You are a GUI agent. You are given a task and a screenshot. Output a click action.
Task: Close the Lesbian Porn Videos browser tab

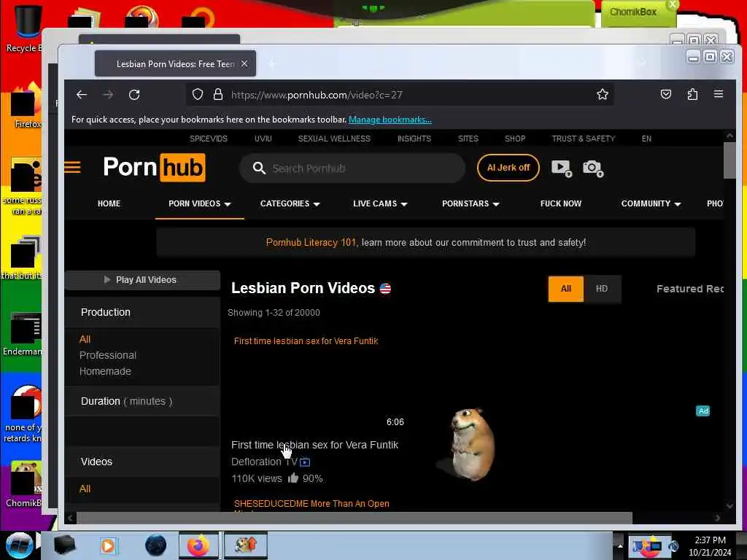pos(244,63)
